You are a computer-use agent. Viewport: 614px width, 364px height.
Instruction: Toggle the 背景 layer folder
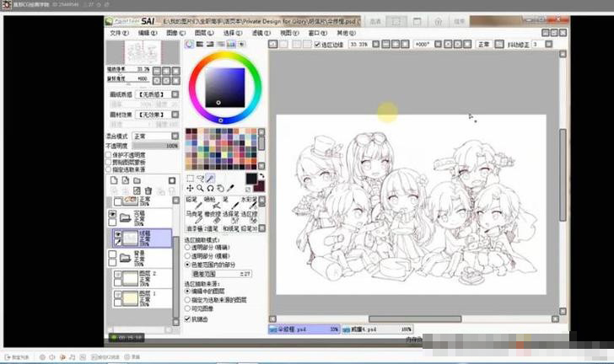coord(125,258)
